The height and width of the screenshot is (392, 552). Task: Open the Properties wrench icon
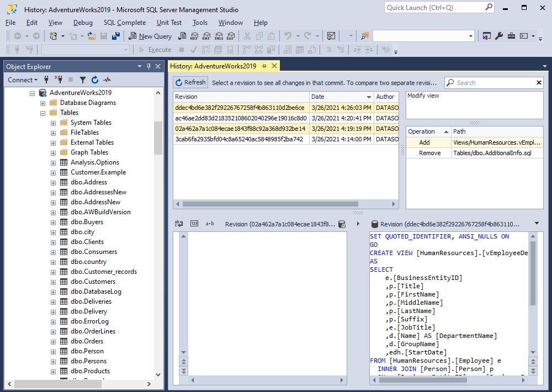tap(499, 36)
